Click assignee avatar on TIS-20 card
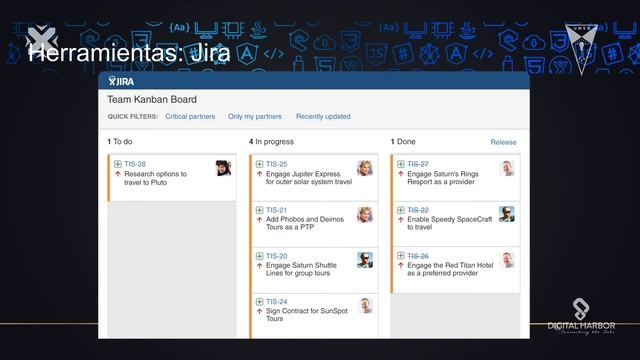The width and height of the screenshot is (640, 360). (365, 260)
